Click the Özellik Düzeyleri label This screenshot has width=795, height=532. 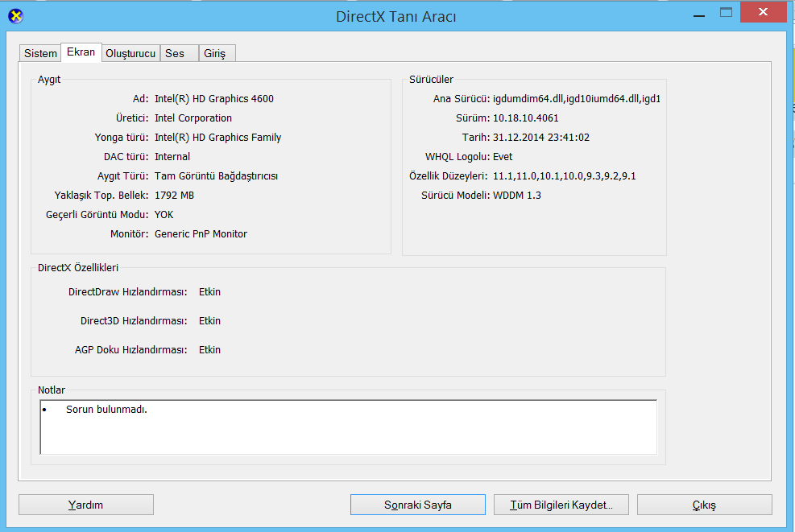click(448, 175)
